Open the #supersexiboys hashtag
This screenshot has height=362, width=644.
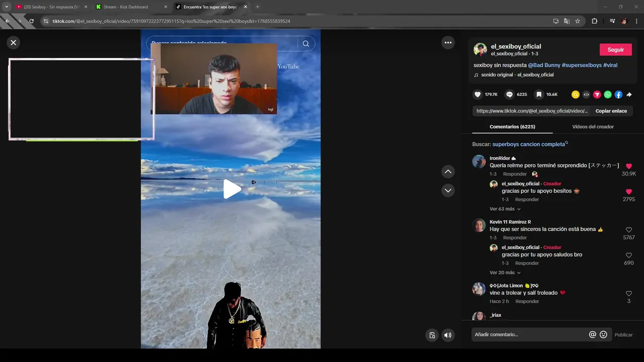click(582, 65)
